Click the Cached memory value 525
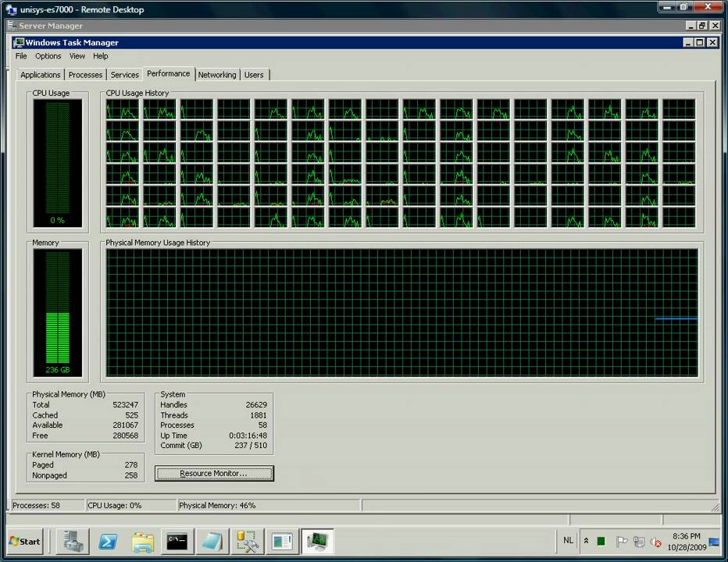The width and height of the screenshot is (728, 562). (131, 415)
